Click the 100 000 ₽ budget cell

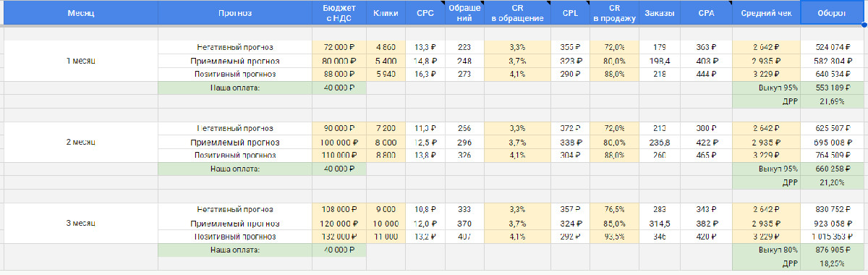point(339,142)
